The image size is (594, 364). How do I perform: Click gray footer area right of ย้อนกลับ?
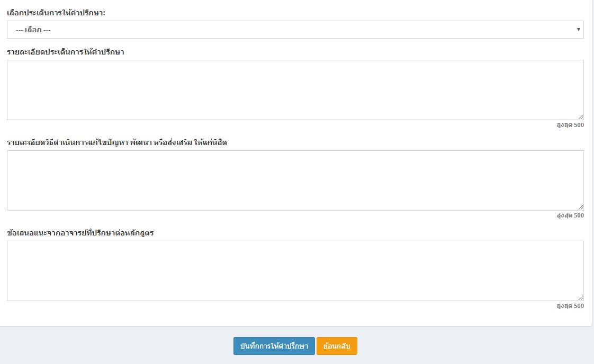(x=476, y=346)
